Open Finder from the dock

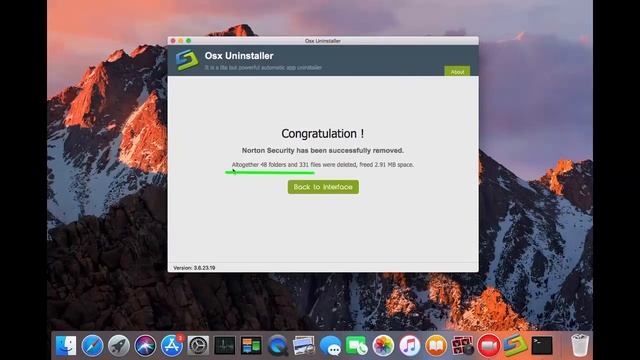coord(66,345)
